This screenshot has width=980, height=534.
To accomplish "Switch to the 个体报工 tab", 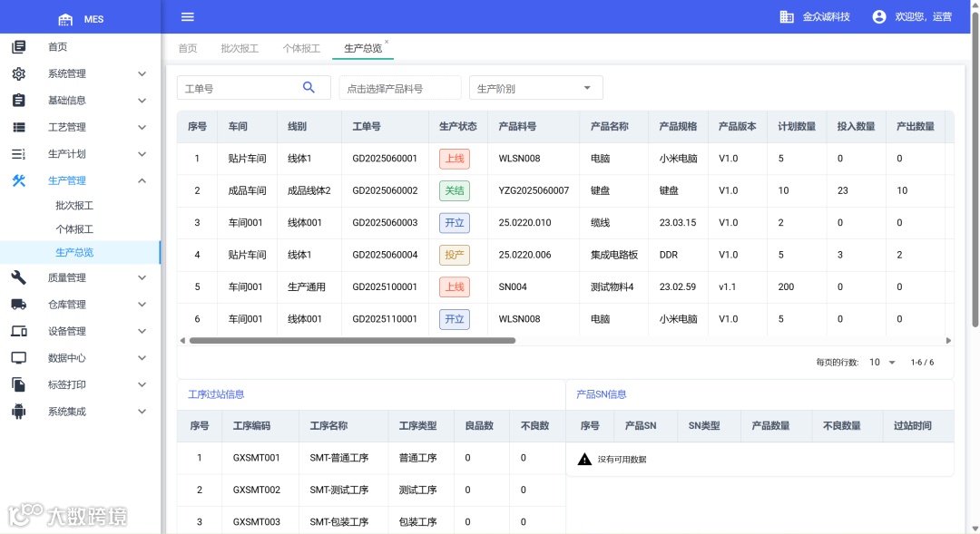I will [x=301, y=48].
